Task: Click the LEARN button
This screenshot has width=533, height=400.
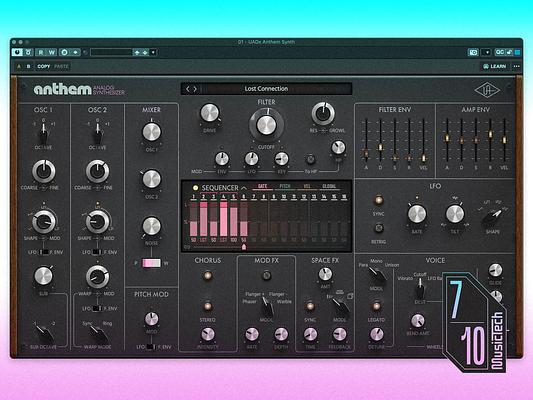Action: click(495, 66)
